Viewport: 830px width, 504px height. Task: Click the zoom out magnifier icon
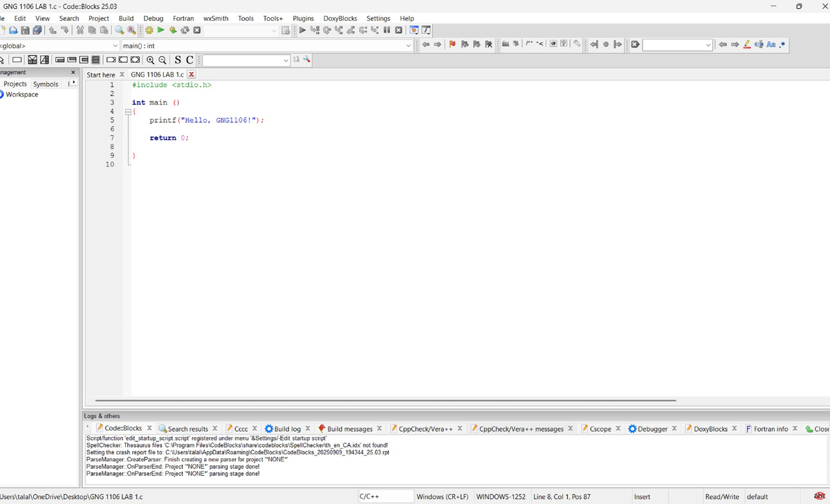(x=162, y=60)
